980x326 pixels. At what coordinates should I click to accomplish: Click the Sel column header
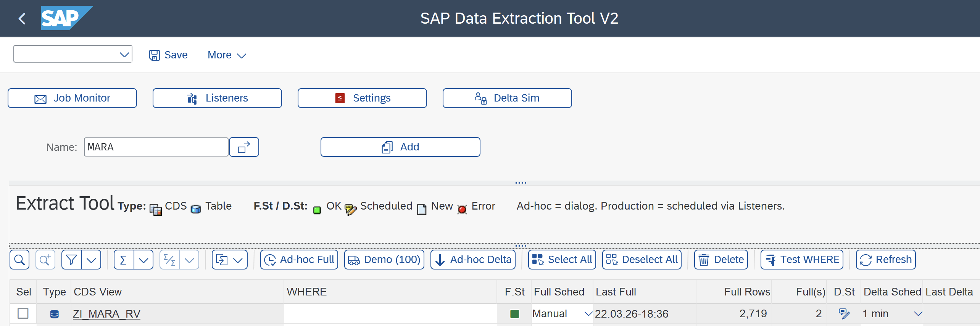point(23,292)
